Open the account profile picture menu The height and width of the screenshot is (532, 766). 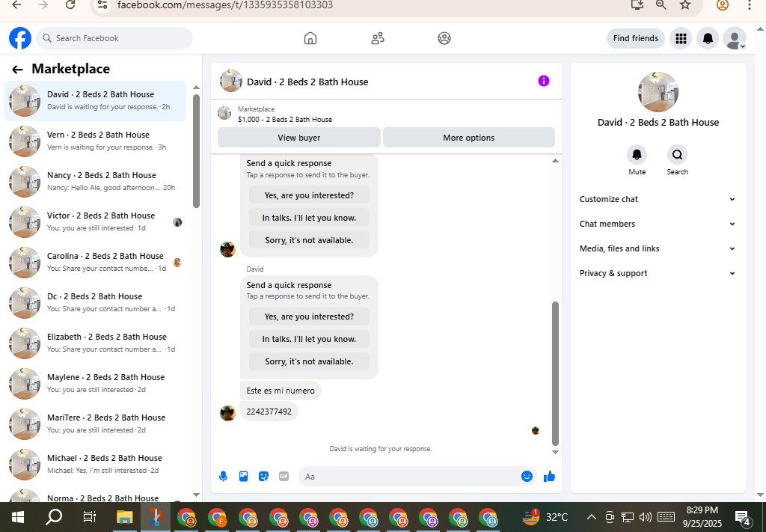point(735,38)
